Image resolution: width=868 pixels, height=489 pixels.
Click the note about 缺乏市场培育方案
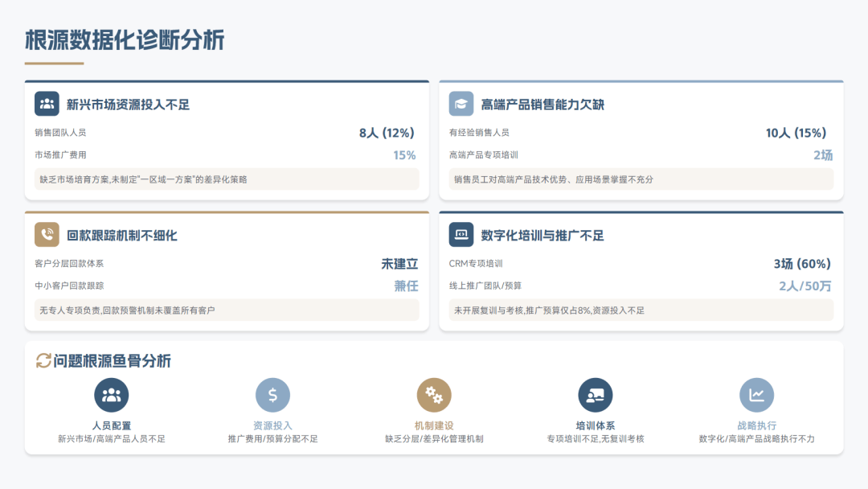tap(143, 179)
